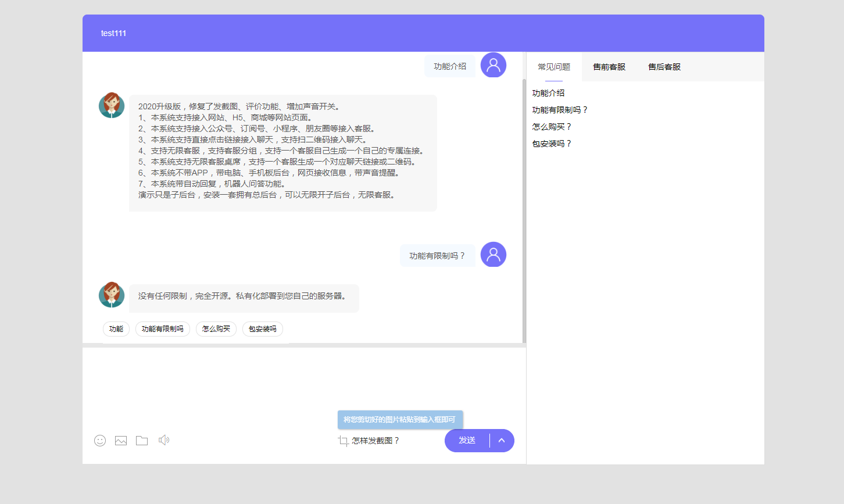Click the line starting 2020升级版 in the reply
The width and height of the screenshot is (844, 504).
coord(239,106)
